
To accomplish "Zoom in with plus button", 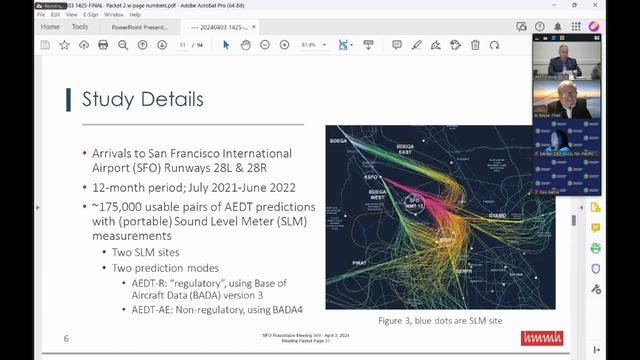I will coord(284,45).
